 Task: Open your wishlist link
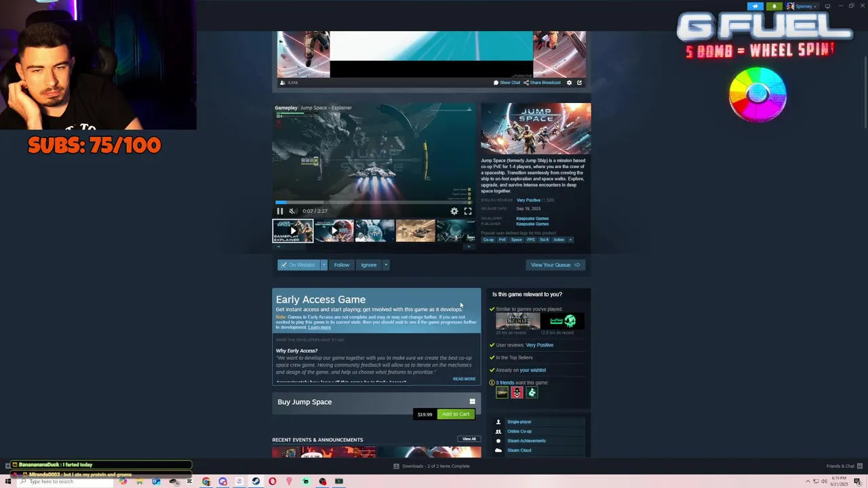(533, 370)
